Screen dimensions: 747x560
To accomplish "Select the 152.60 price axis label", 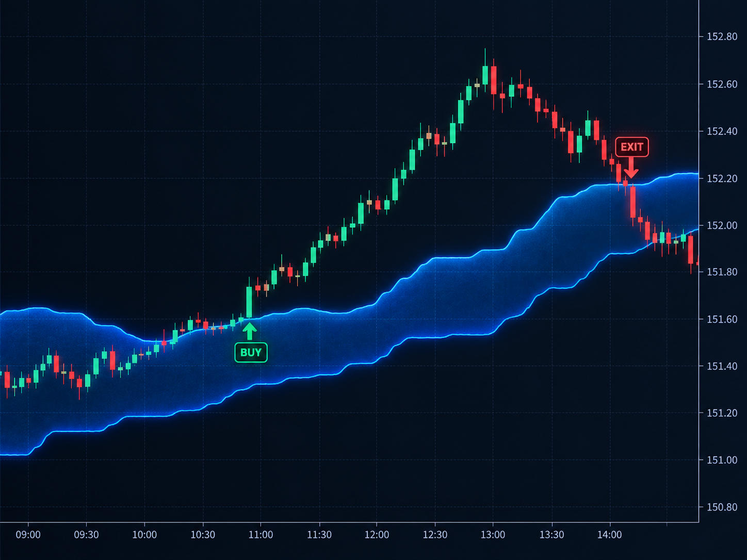I will click(722, 84).
